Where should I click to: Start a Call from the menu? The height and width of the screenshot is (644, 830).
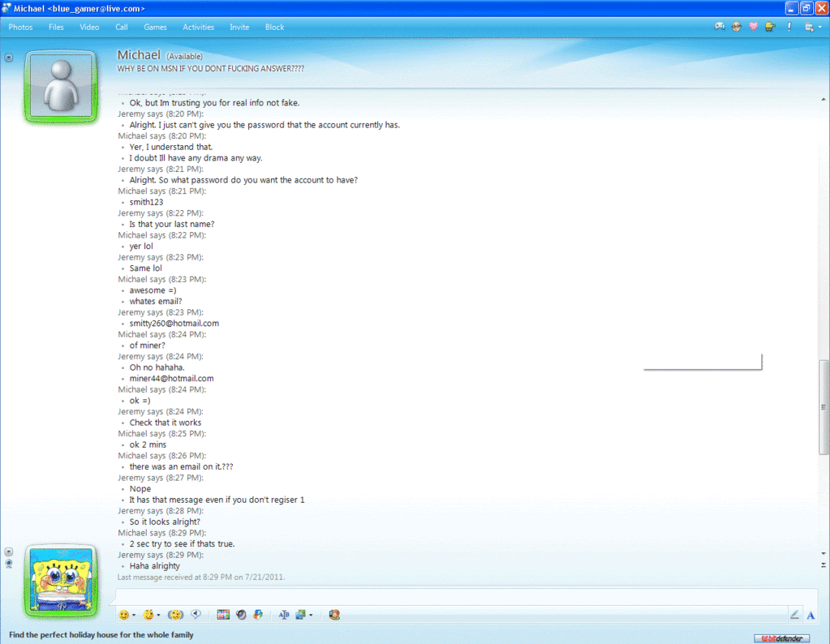[122, 27]
